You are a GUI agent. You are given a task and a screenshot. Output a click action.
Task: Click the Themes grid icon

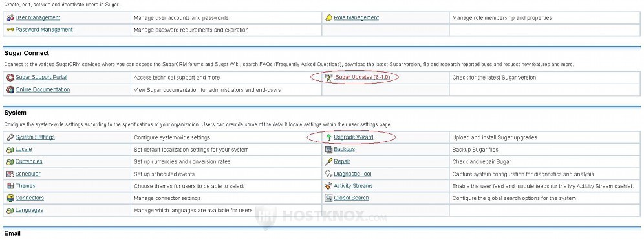(x=10, y=186)
